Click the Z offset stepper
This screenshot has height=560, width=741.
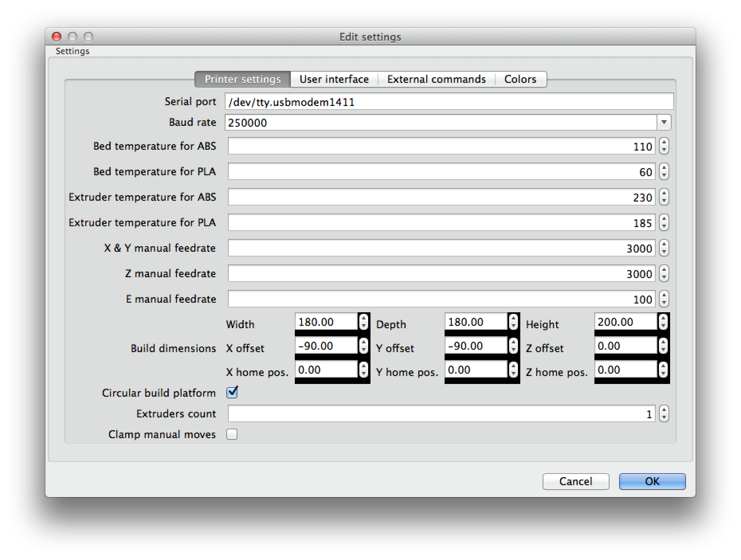click(x=663, y=346)
